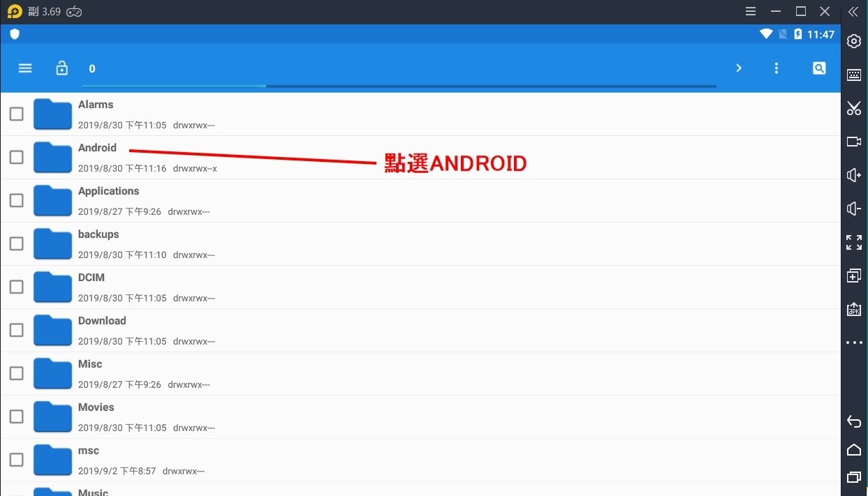
Task: Check the Android folder checkbox
Action: [x=16, y=157]
